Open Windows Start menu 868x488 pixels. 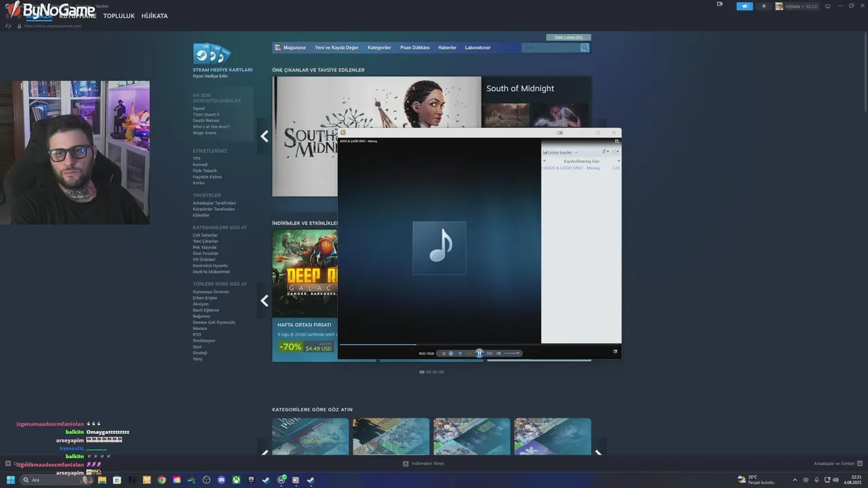click(x=11, y=480)
